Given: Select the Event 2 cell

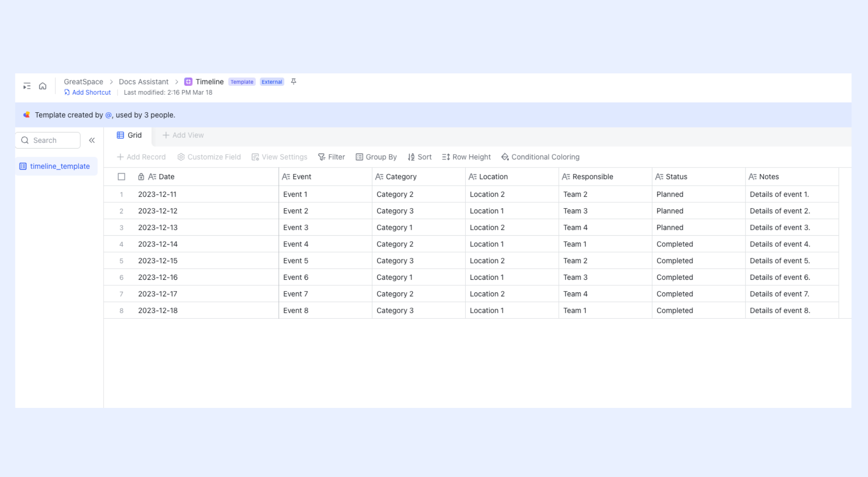Looking at the screenshot, I should (326, 211).
